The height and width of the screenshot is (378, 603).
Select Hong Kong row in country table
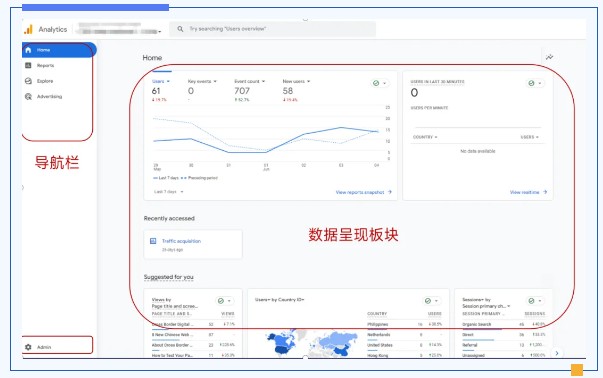[x=404, y=355]
